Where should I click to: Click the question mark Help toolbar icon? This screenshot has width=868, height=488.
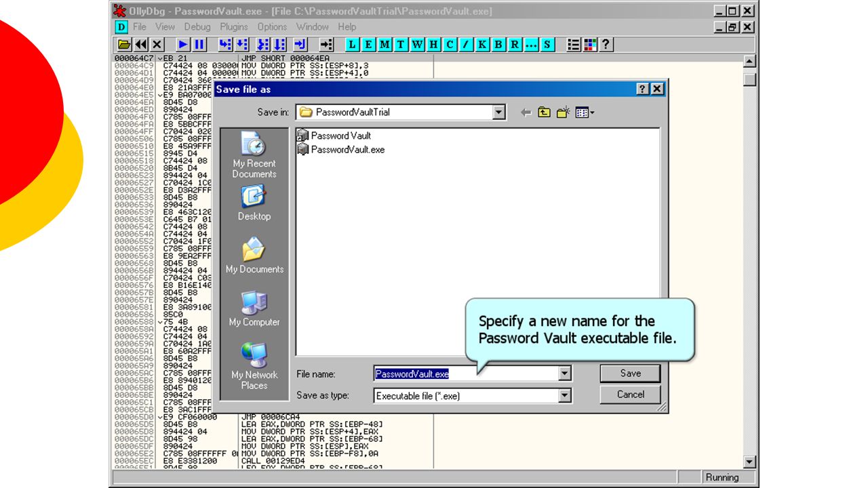pos(606,45)
